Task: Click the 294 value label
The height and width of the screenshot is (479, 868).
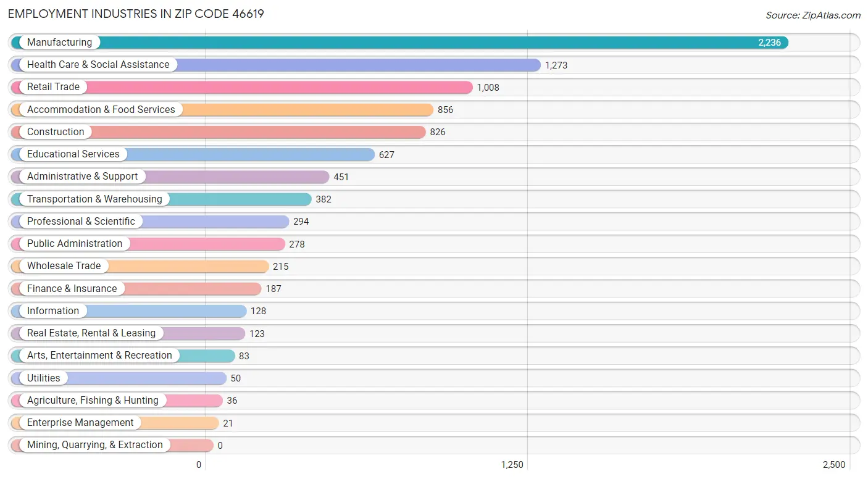Action: [301, 222]
